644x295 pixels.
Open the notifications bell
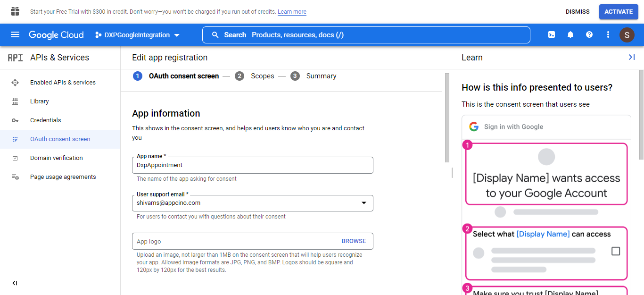(570, 35)
